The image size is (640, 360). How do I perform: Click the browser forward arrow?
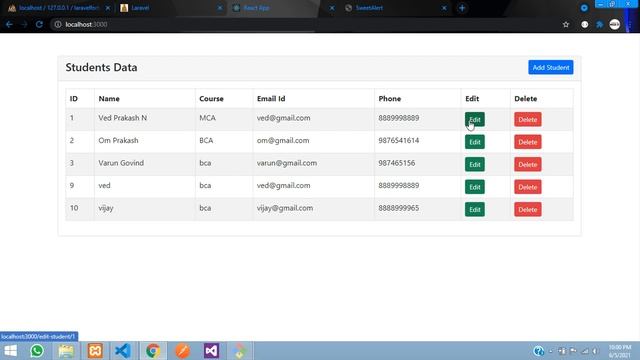(x=24, y=24)
